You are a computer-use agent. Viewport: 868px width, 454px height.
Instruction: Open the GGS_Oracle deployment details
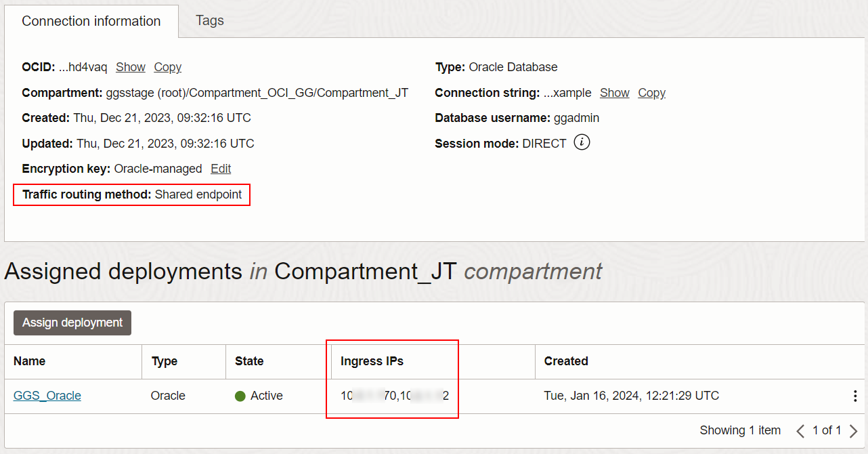pos(47,396)
